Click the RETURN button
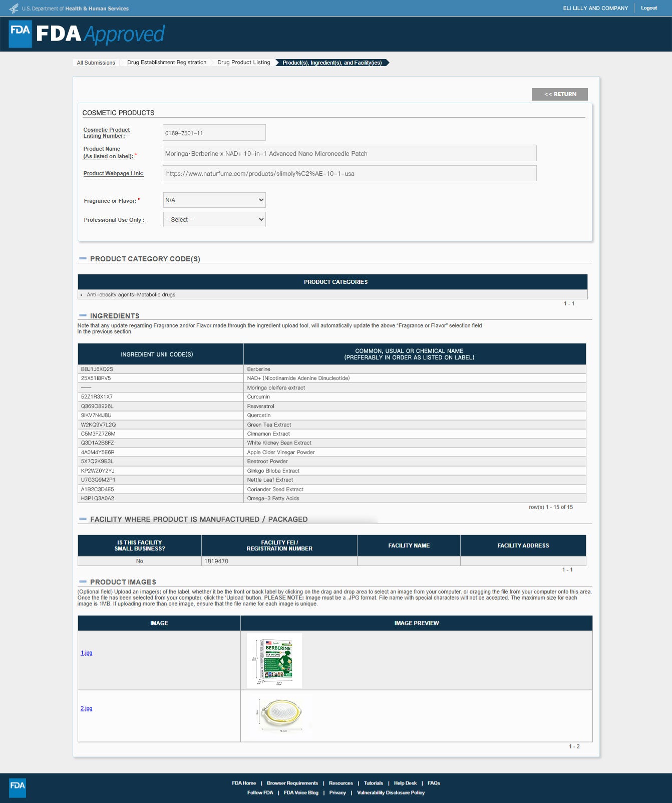The image size is (672, 803). (560, 94)
